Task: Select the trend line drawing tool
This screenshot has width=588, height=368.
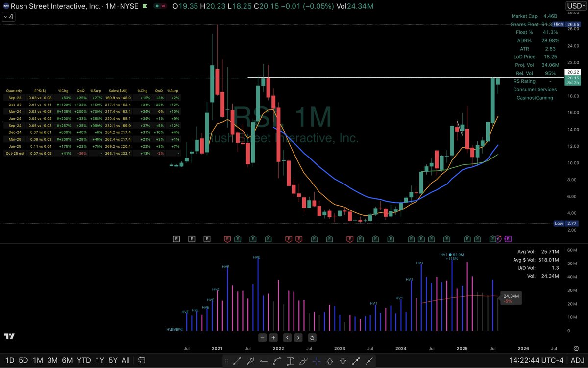Action: coord(238,360)
